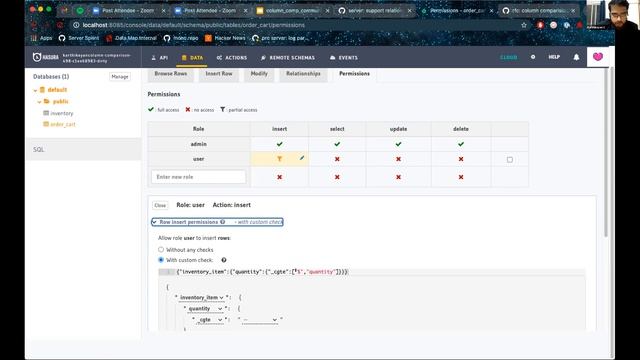640x360 pixels.
Task: Collapse the default database tree node
Action: (x=36, y=90)
